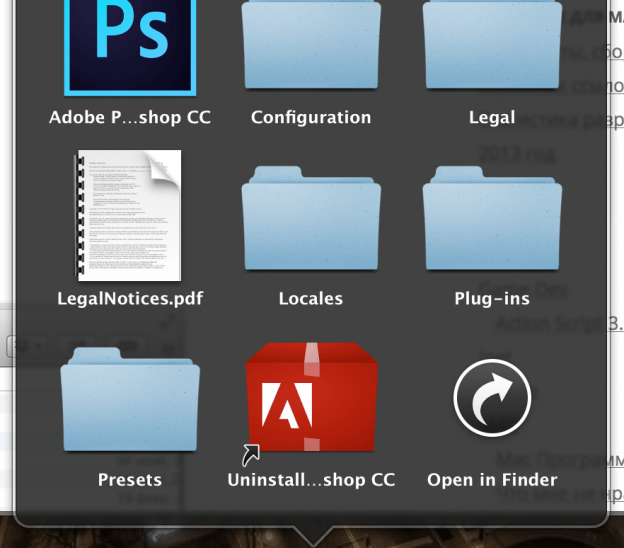Click the "Configuration" label text
The width and height of the screenshot is (624, 548).
(311, 117)
